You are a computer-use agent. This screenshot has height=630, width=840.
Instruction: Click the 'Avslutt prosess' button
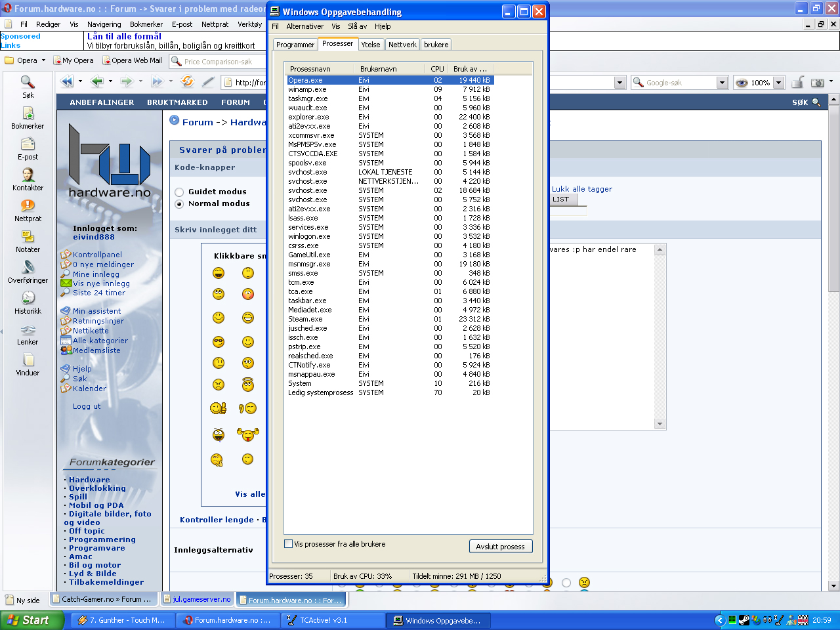pyautogui.click(x=501, y=547)
